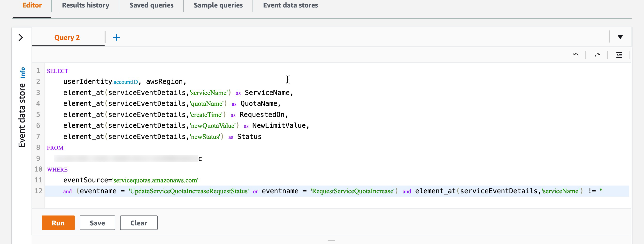View the Sample queries tab
Screen dimensions: 644x244
tap(218, 5)
